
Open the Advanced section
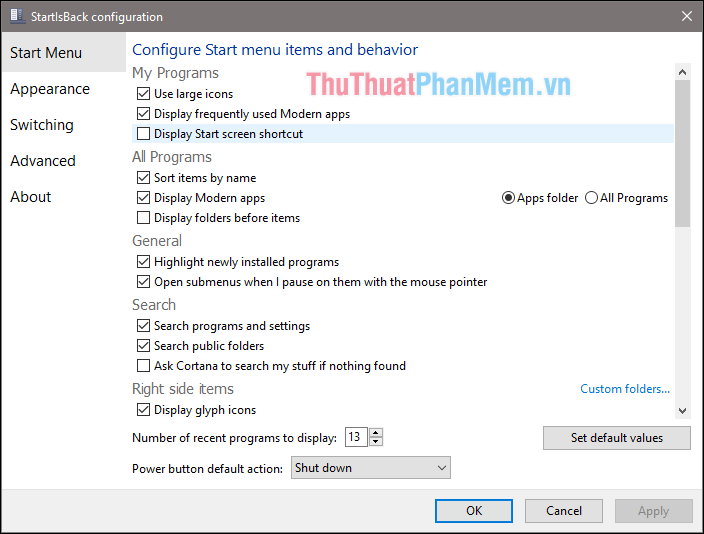pyautogui.click(x=43, y=161)
